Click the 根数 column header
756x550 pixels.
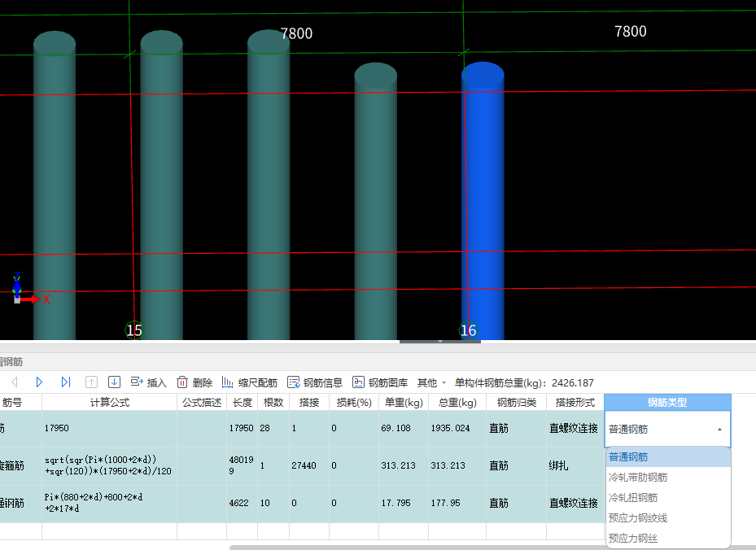tap(273, 402)
